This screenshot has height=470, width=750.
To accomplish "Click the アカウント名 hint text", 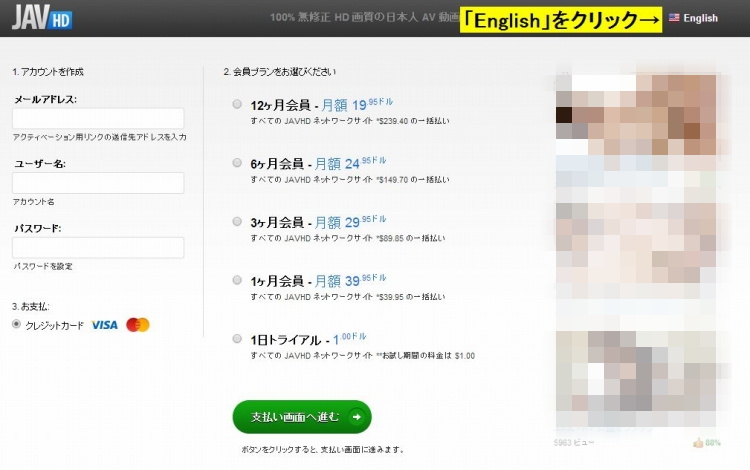I will tap(33, 202).
